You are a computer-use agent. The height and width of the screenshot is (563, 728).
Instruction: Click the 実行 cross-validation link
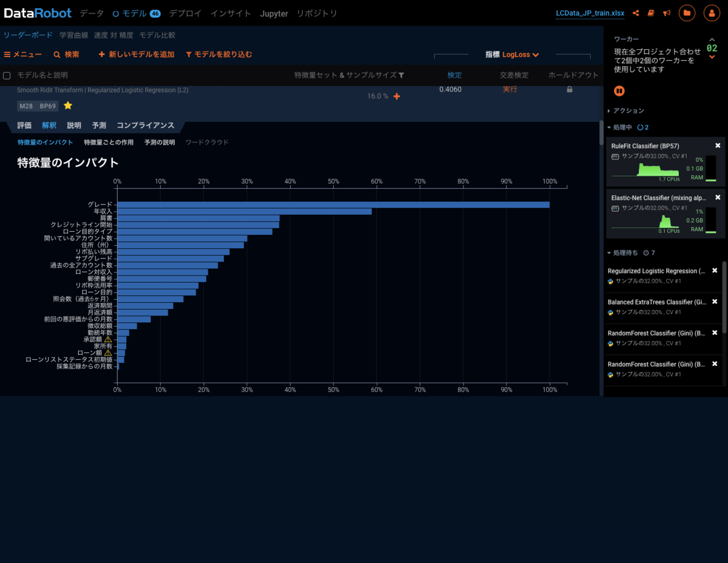click(x=510, y=89)
